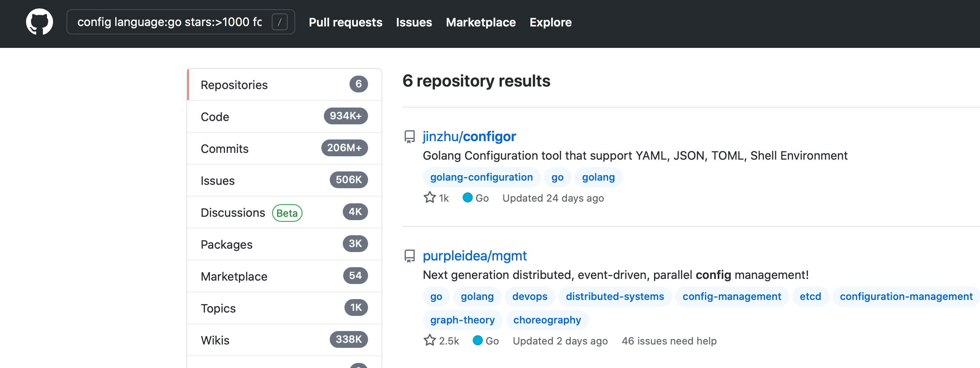This screenshot has height=368, width=980.
Task: Filter results by Packages in sidebar
Action: (284, 244)
